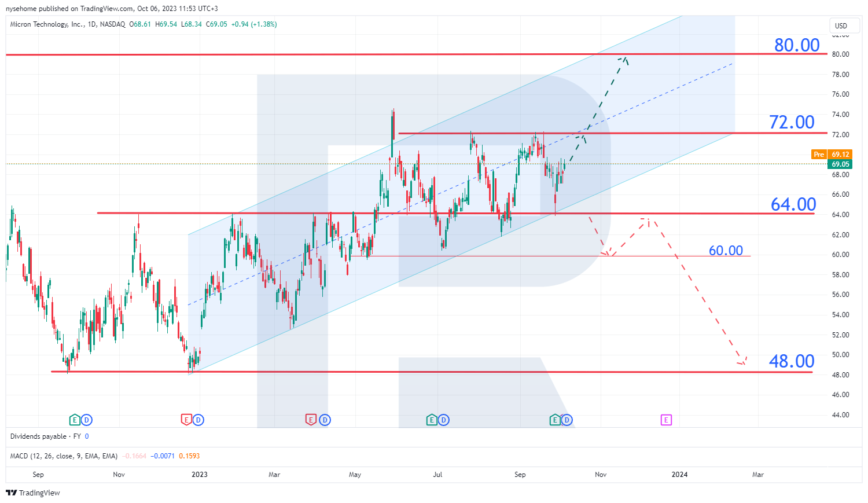
Task: Click the dividend D marker near July 2023
Action: tap(444, 420)
